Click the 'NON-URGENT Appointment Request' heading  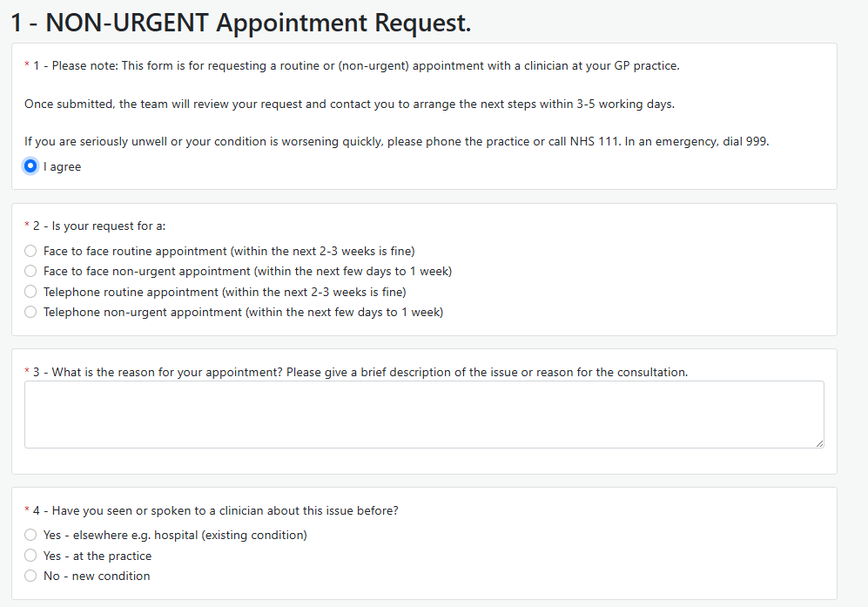point(241,23)
